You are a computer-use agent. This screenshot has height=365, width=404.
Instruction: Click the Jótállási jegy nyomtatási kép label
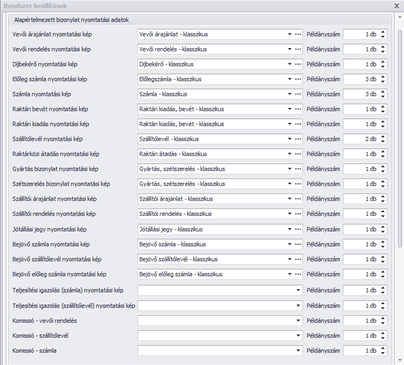click(49, 229)
